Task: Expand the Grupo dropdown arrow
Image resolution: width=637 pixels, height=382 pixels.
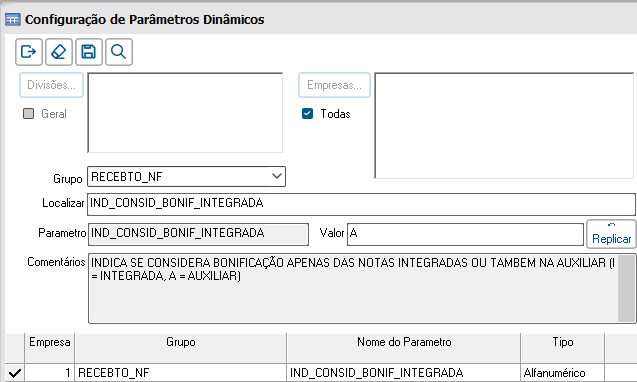Action: click(277, 176)
